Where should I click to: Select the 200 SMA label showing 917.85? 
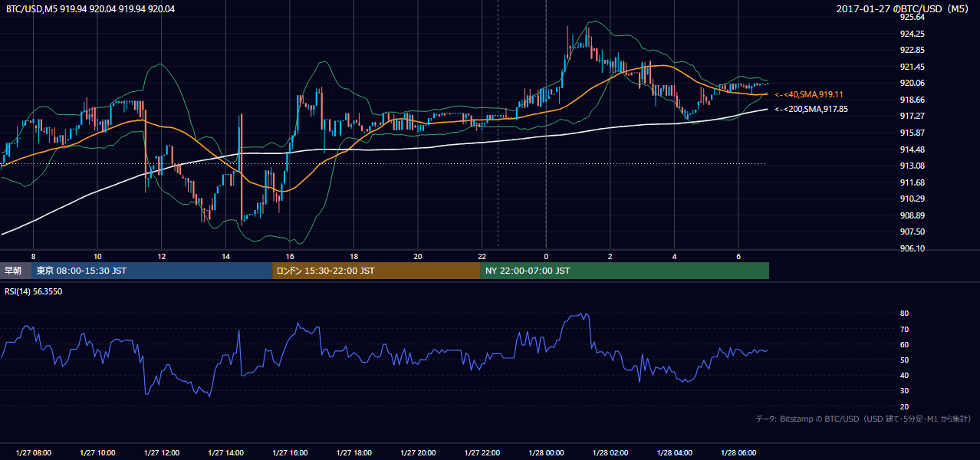click(x=811, y=109)
